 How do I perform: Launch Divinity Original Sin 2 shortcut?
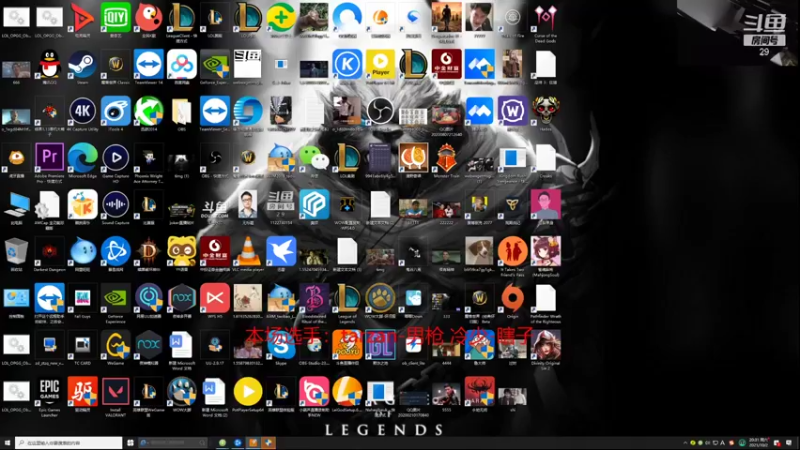pos(545,345)
